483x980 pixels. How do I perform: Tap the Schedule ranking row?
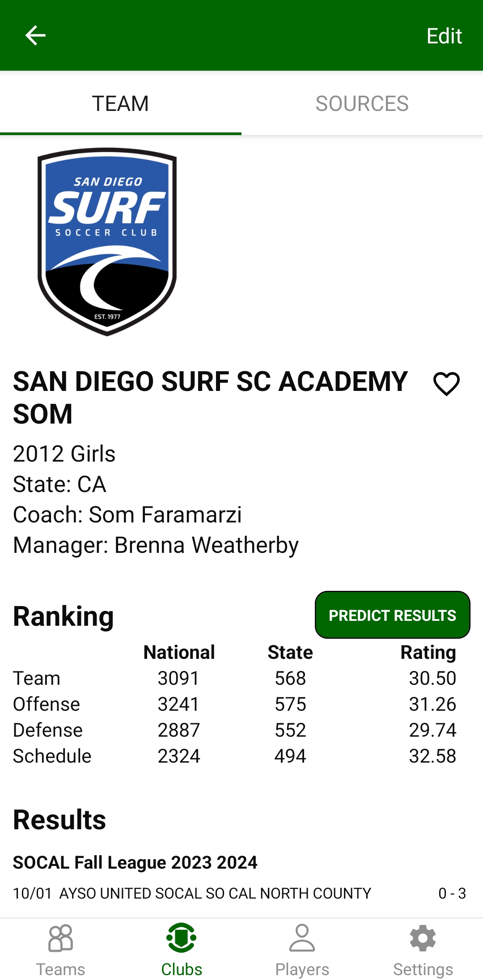pyautogui.click(x=52, y=756)
